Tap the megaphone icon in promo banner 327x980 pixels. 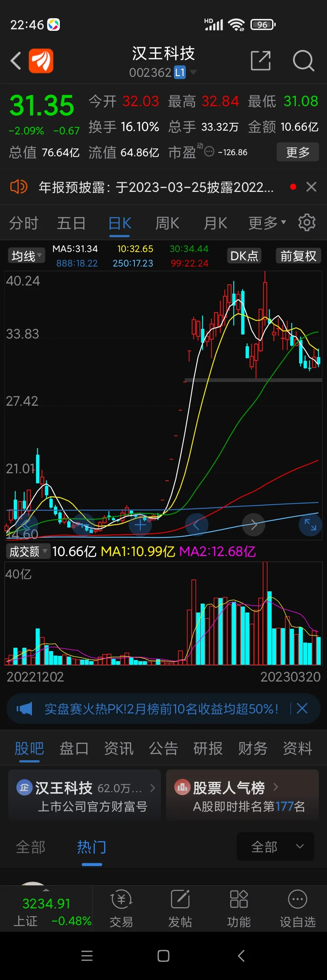pos(25,708)
